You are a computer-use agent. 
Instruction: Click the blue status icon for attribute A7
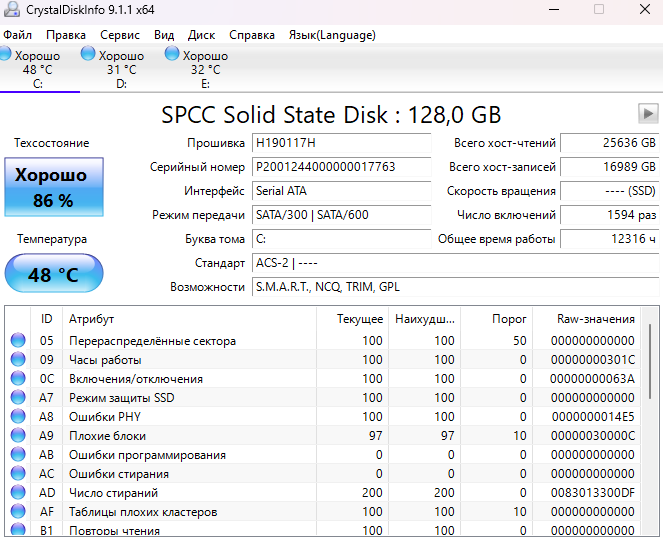(18, 397)
